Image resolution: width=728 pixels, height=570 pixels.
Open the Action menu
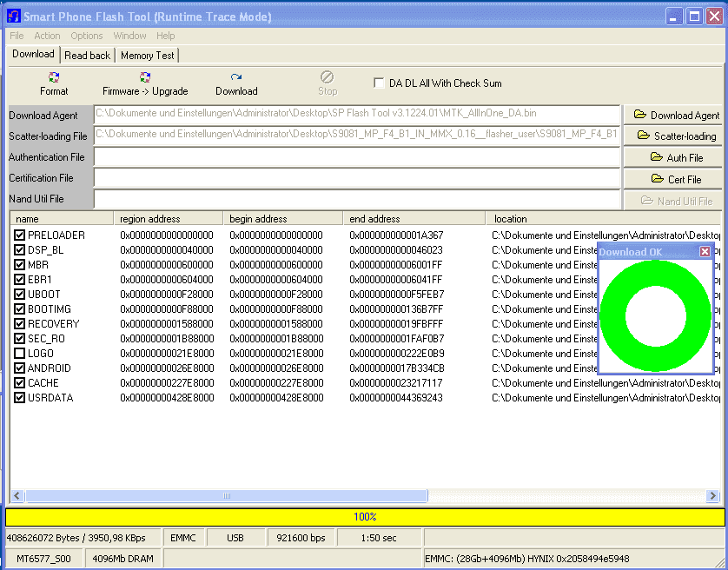tap(47, 36)
